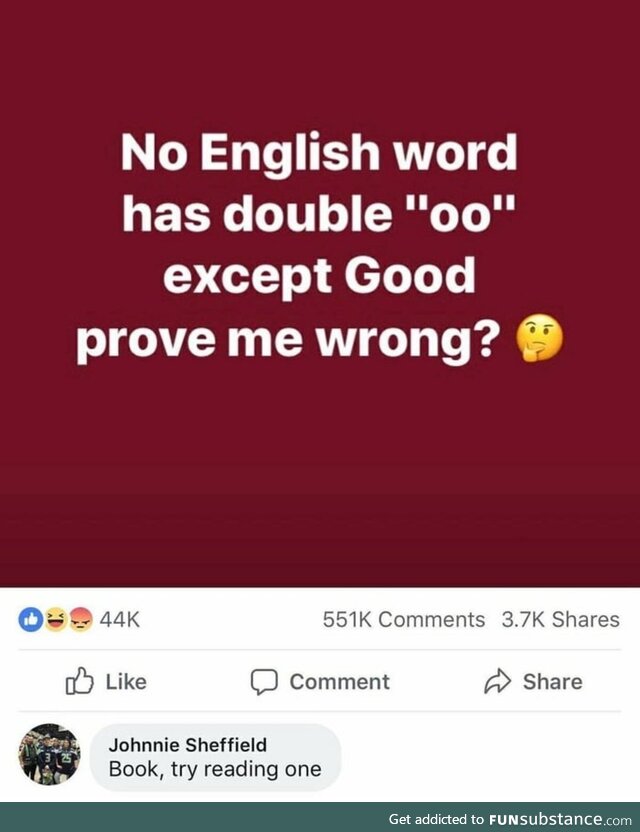640x832 pixels.
Task: Open the 551K Comments list
Action: pos(404,619)
